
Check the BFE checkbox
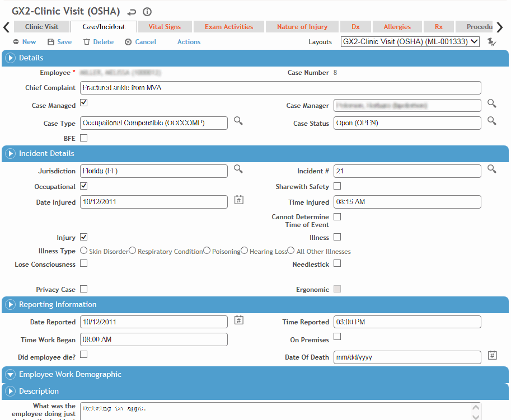click(84, 138)
